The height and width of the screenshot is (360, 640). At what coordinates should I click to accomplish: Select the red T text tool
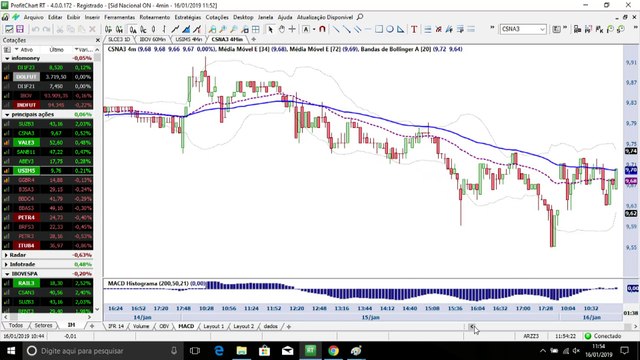pyautogui.click(x=414, y=29)
